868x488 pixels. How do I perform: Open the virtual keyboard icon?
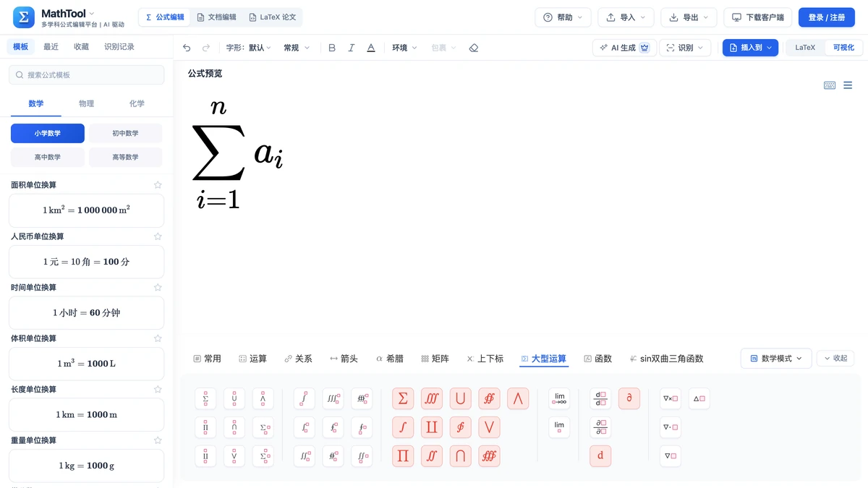tap(830, 85)
